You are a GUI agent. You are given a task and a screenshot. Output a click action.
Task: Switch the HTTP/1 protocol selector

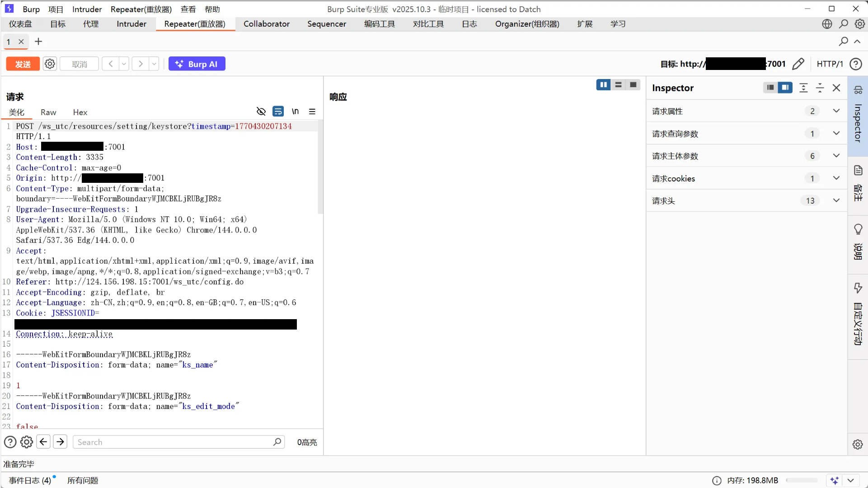[830, 64]
